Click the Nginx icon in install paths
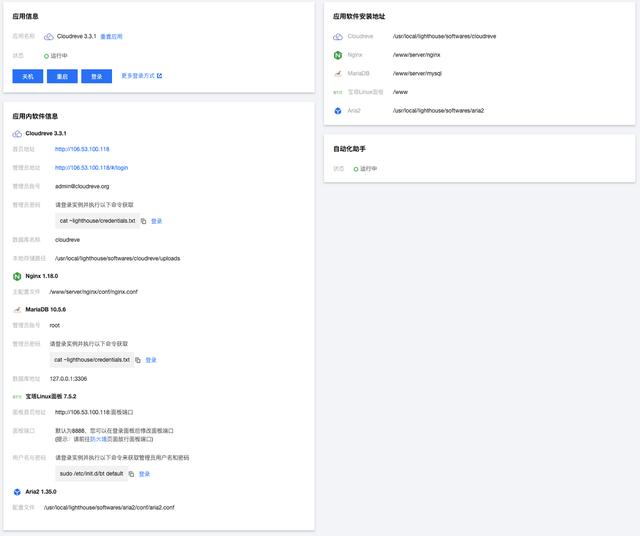The height and width of the screenshot is (536, 640). (x=338, y=55)
